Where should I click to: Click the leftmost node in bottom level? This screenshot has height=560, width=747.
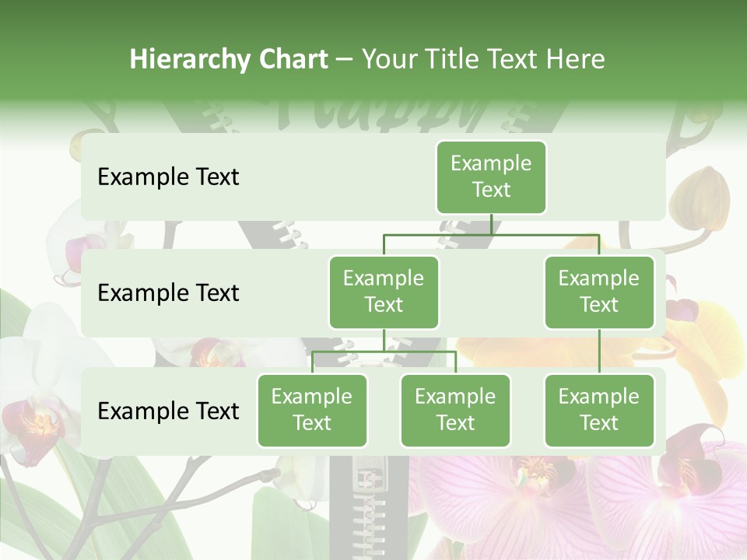pyautogui.click(x=312, y=411)
